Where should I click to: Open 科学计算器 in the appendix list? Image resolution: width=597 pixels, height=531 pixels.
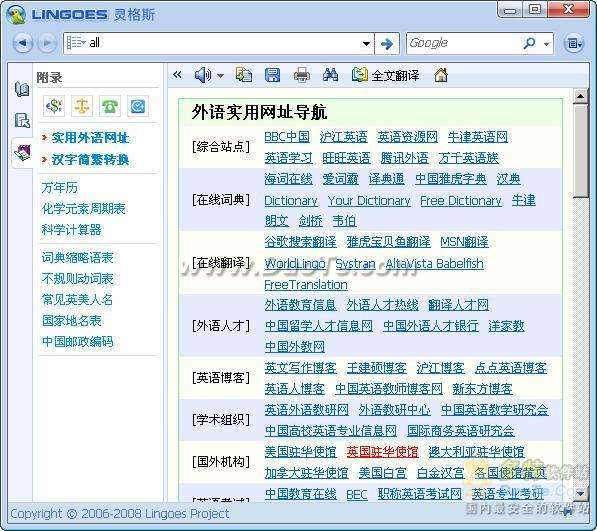click(72, 230)
